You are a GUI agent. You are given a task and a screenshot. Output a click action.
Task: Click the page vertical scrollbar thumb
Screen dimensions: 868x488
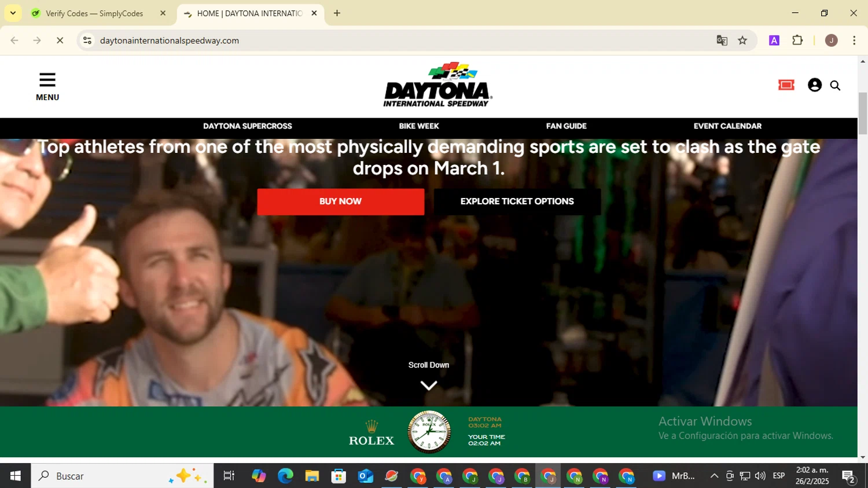point(863,113)
